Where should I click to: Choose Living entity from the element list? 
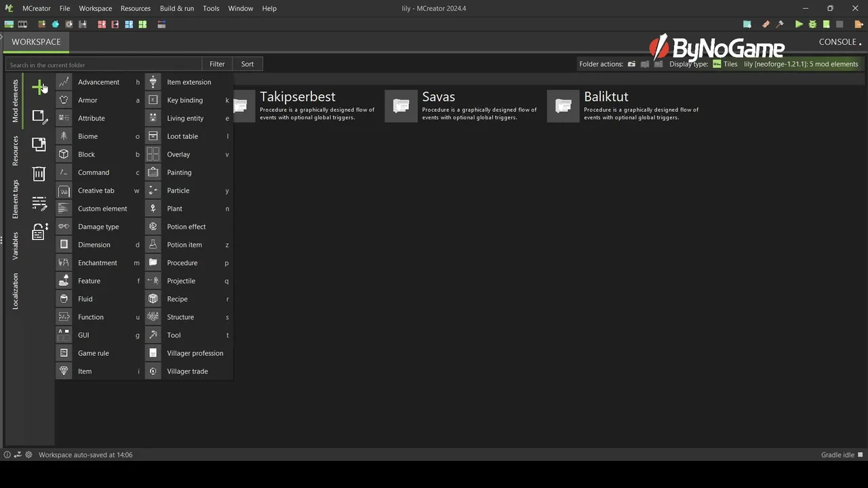189,118
